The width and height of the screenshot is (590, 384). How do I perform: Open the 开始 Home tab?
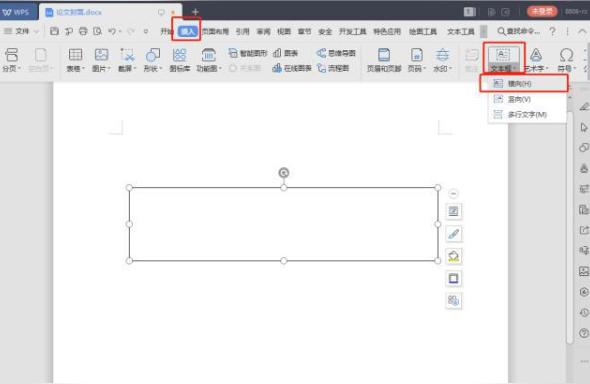point(166,31)
